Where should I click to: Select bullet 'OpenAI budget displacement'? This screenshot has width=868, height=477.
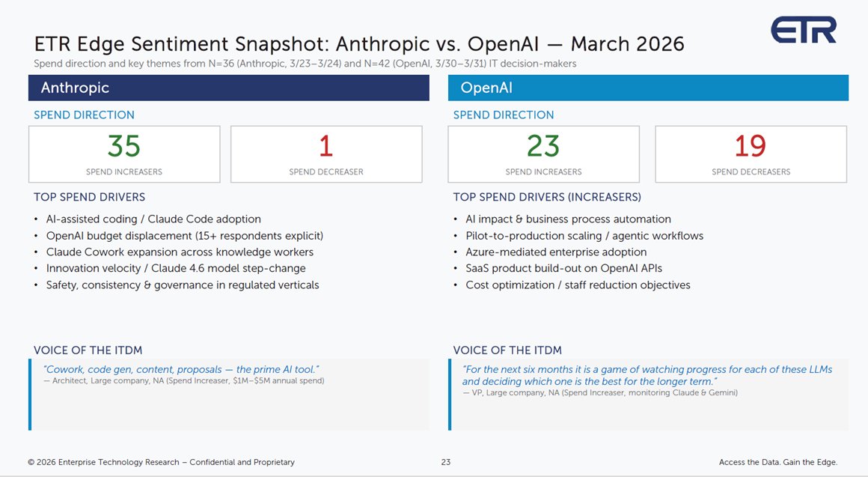coord(184,236)
